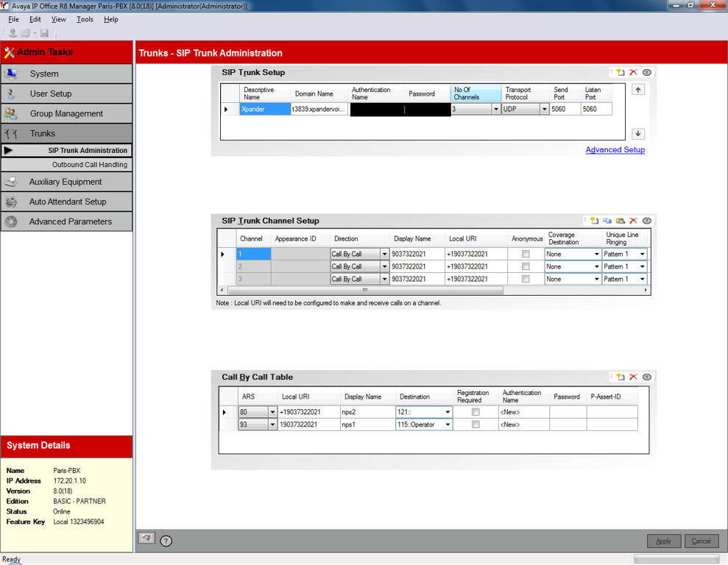This screenshot has width=728, height=565.
Task: Open the Help menu
Action: point(111,19)
